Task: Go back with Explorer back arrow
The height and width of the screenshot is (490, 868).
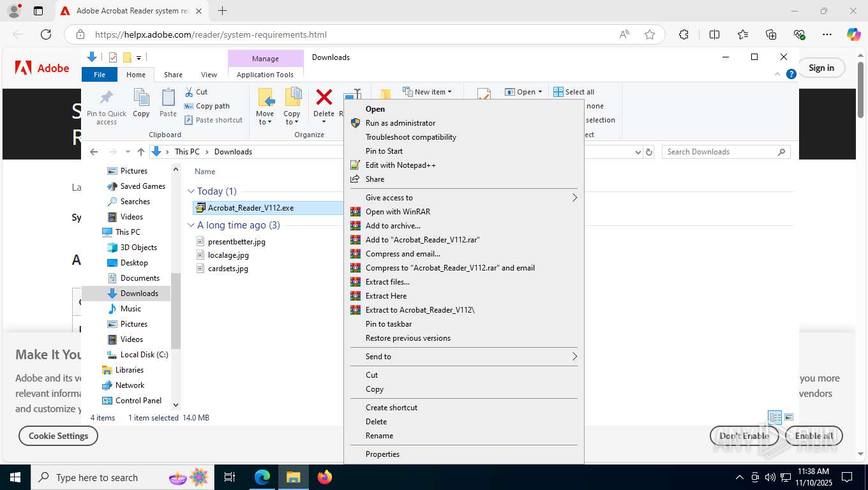Action: pos(94,152)
